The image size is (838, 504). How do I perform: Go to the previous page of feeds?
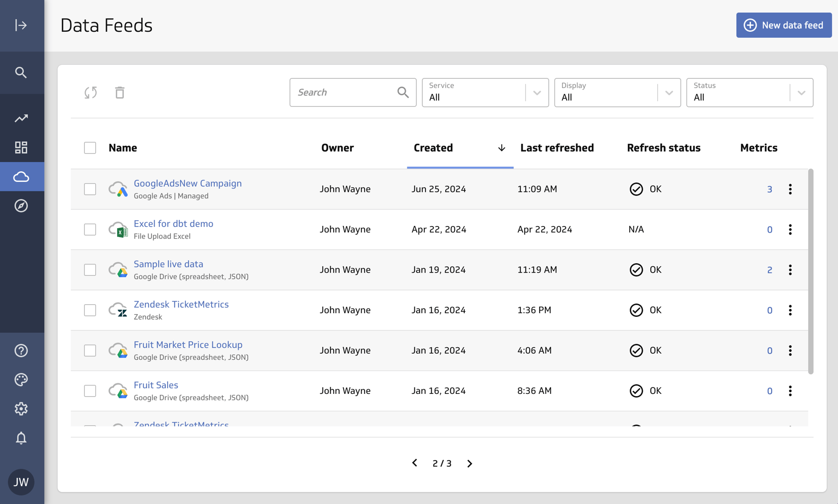pyautogui.click(x=414, y=463)
